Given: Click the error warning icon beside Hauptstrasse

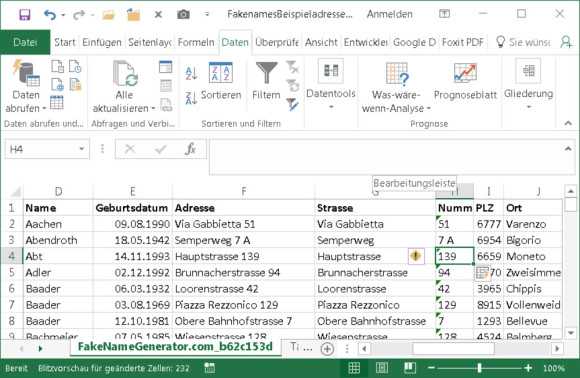Looking at the screenshot, I should (x=416, y=256).
